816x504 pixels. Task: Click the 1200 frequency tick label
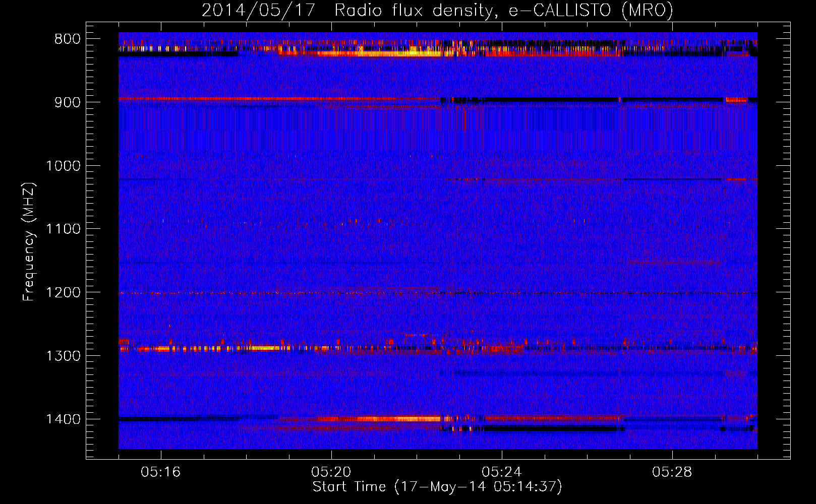point(63,292)
